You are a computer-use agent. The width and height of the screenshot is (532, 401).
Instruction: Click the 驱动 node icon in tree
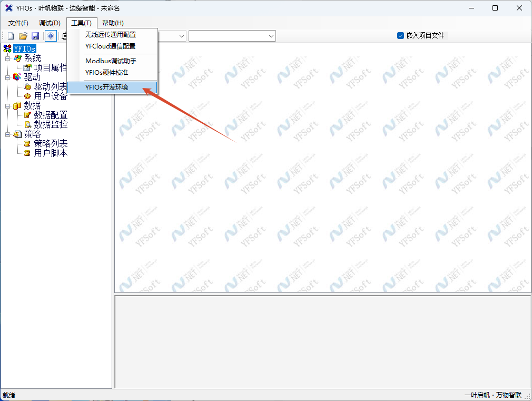point(17,77)
